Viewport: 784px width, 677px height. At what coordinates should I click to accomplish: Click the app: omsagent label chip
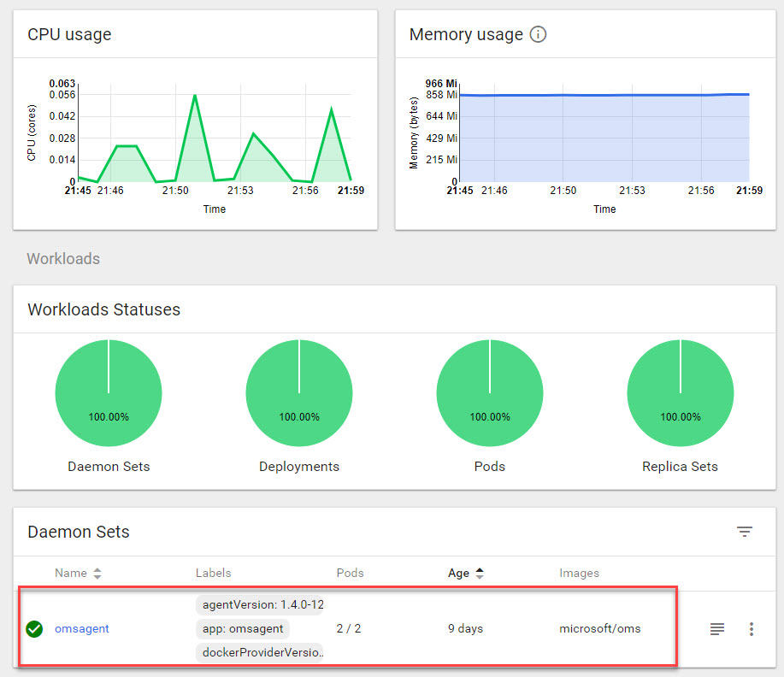[x=244, y=628]
